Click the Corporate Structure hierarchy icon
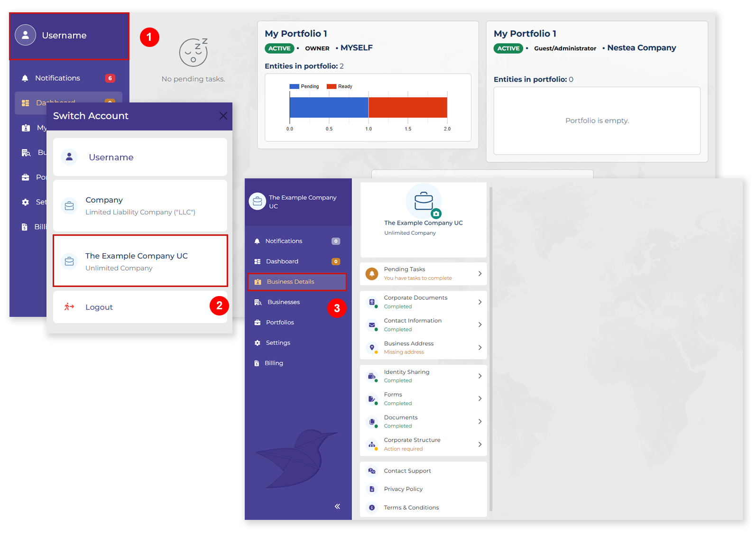The height and width of the screenshot is (537, 756). pos(372,444)
